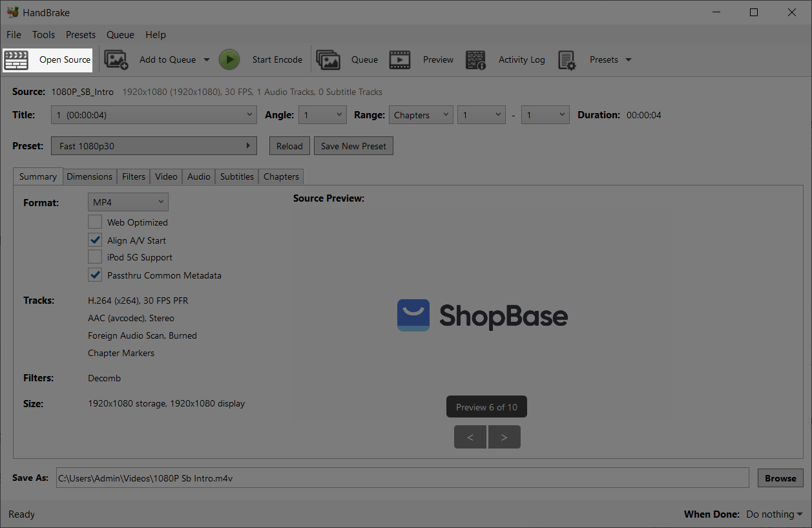Open the Activity Log icon
Image resolution: width=812 pixels, height=528 pixels.
475,60
